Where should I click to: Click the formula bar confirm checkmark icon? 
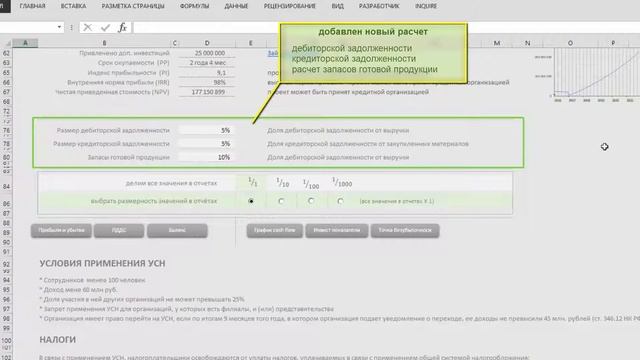click(105, 27)
